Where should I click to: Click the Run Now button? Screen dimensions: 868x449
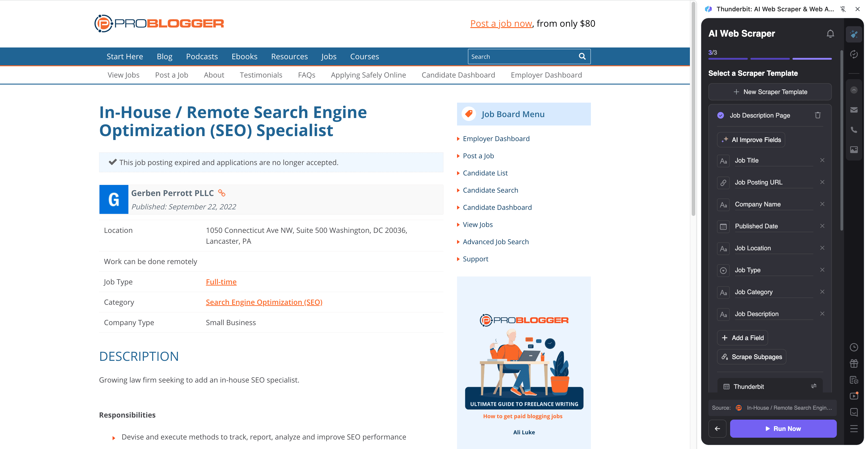coord(783,428)
